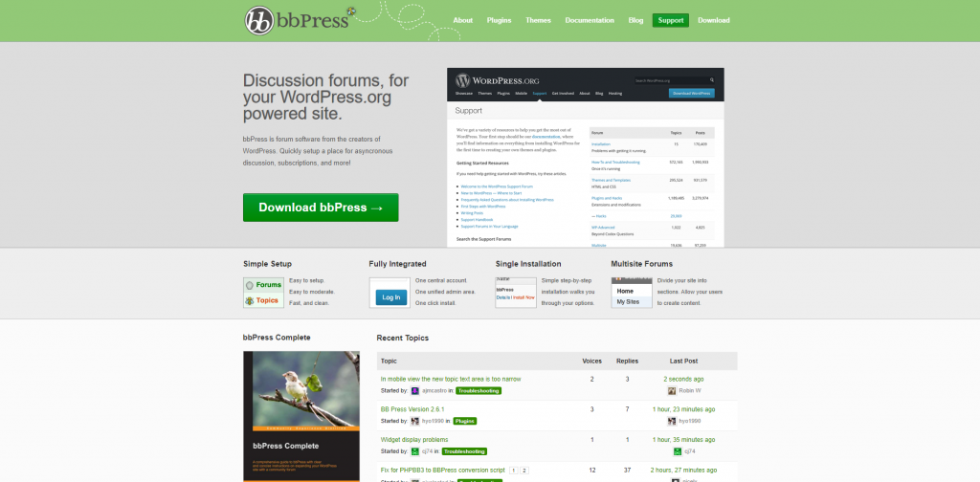Click the Home / My Sites feature image
The height and width of the screenshot is (482, 980).
click(632, 293)
